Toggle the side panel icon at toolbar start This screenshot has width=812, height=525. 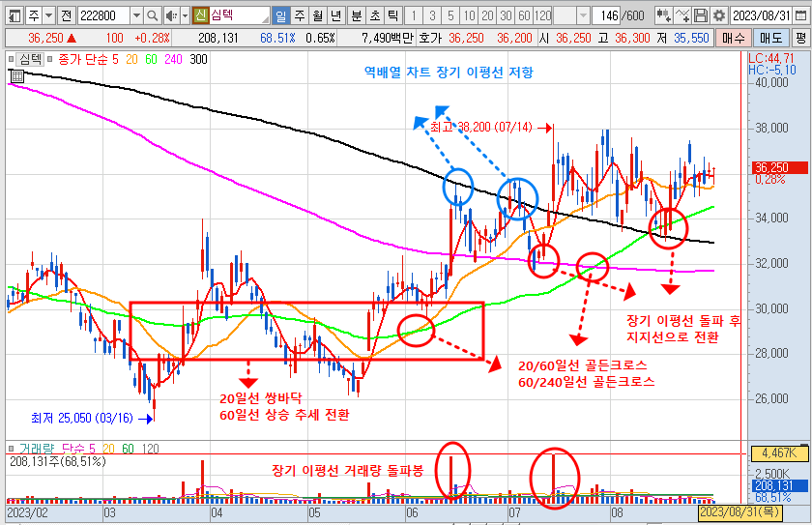tap(15, 16)
